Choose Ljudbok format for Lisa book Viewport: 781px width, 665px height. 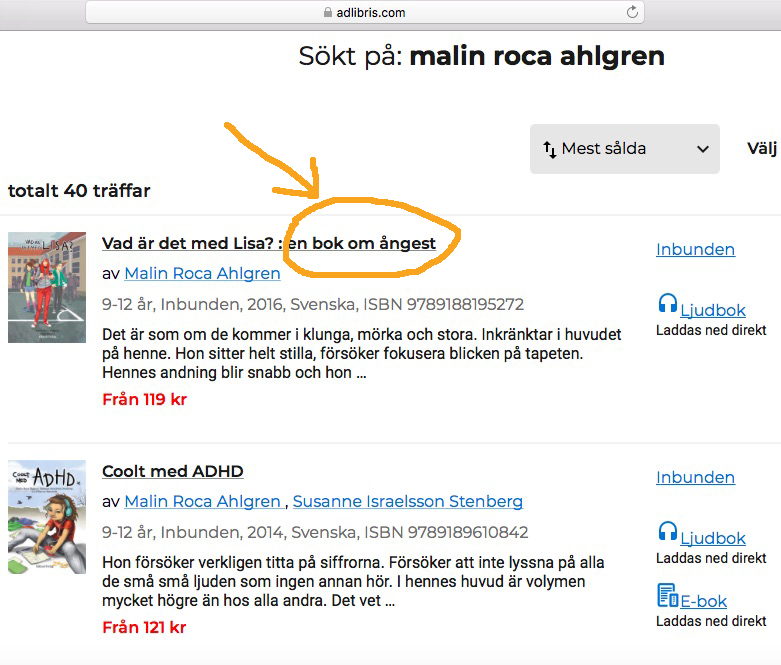[713, 310]
